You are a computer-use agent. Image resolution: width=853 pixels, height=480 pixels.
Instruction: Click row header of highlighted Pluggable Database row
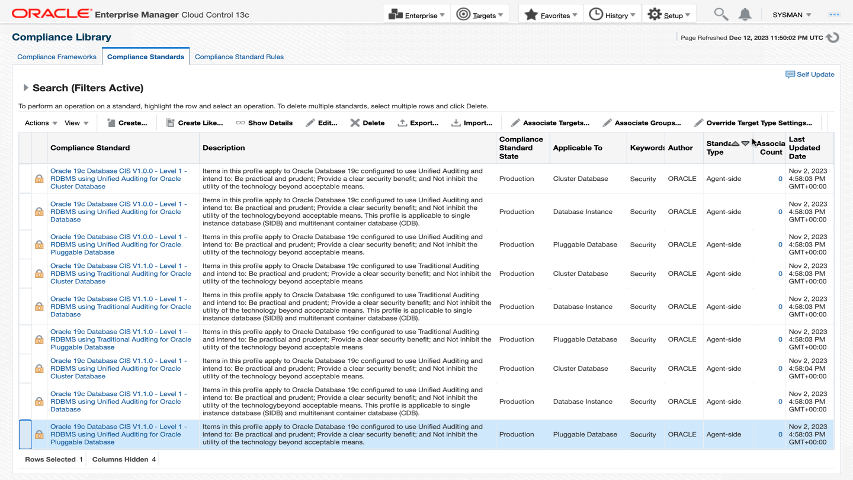click(x=25, y=434)
